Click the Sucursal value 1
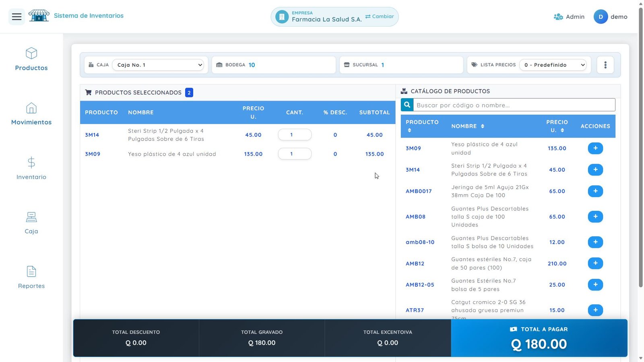Screen dimensions: 644x362 (382, 65)
